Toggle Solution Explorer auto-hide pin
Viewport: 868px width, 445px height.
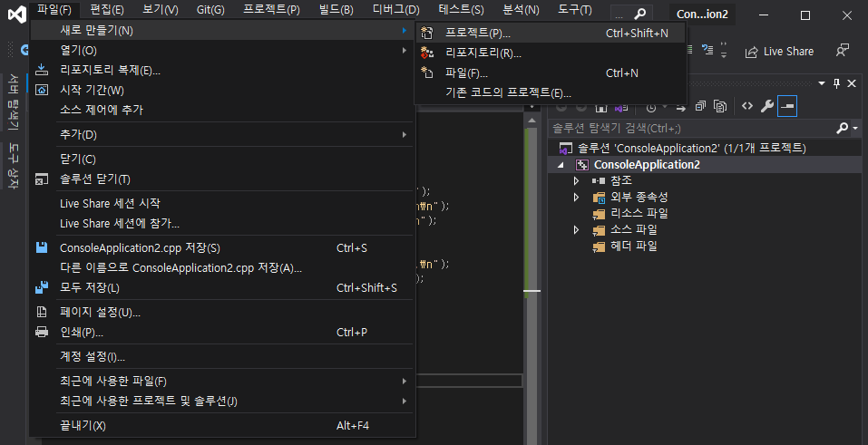point(836,83)
